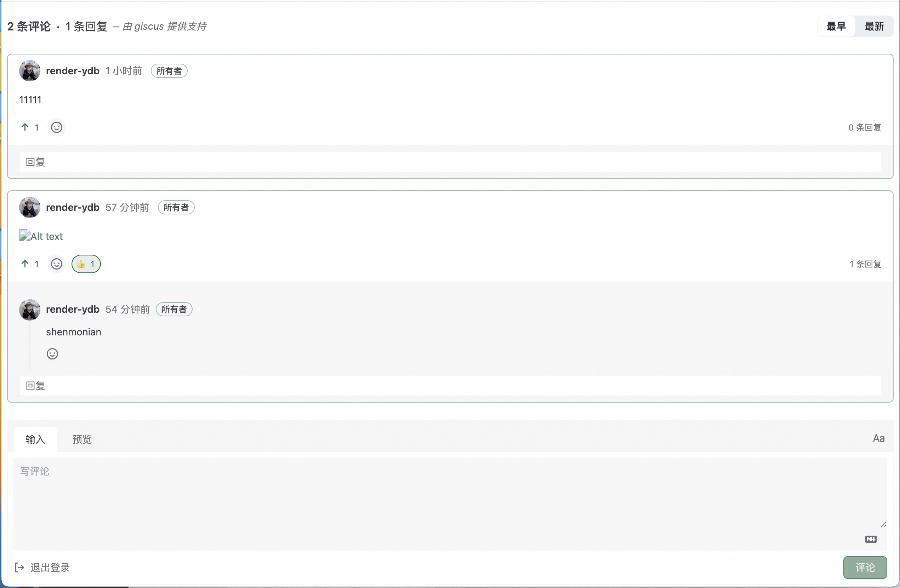This screenshot has height=588, width=900.
Task: Click the Markdown supported icon
Action: (x=871, y=539)
